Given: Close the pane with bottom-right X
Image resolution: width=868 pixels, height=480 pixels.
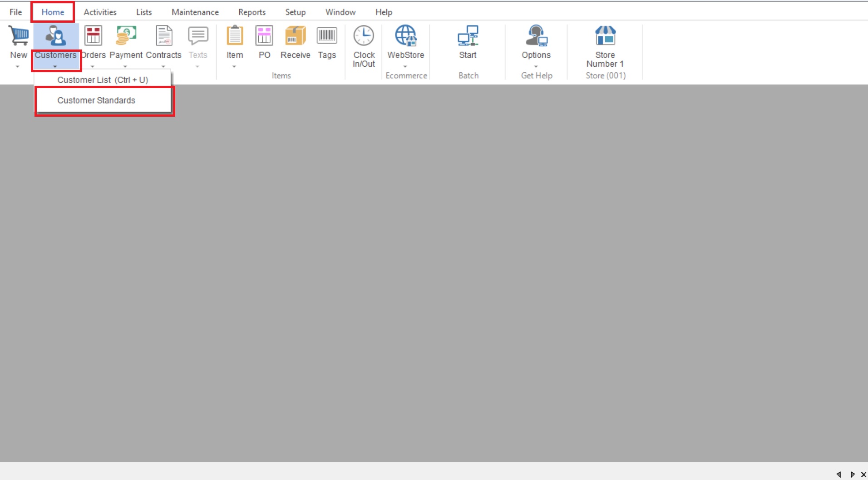Looking at the screenshot, I should pyautogui.click(x=863, y=475).
